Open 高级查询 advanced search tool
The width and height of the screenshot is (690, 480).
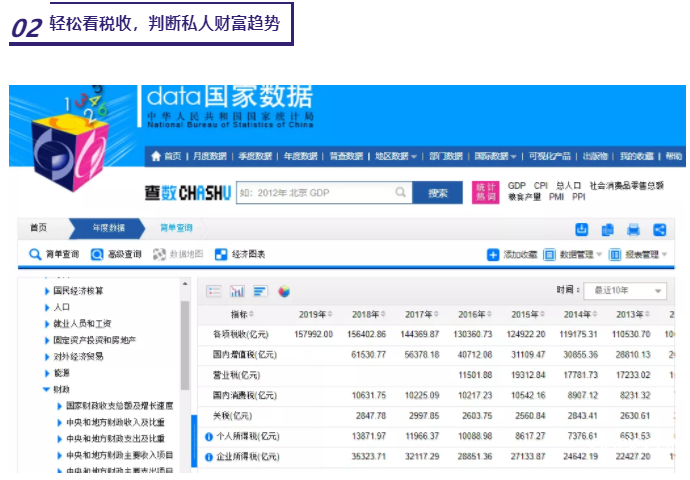click(x=116, y=254)
